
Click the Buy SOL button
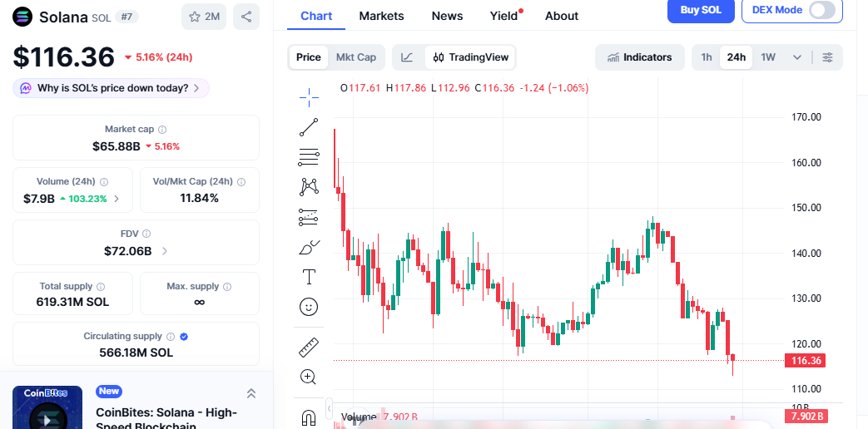700,10
